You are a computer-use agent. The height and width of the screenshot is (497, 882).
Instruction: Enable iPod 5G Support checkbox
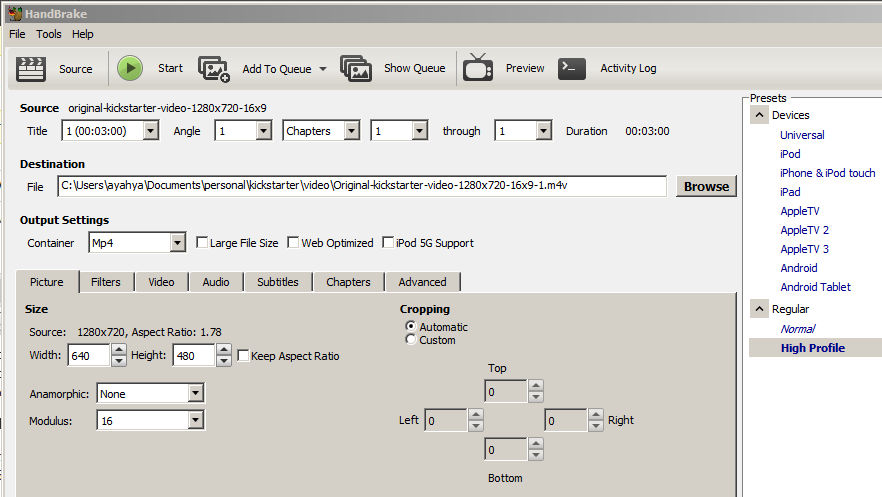388,242
